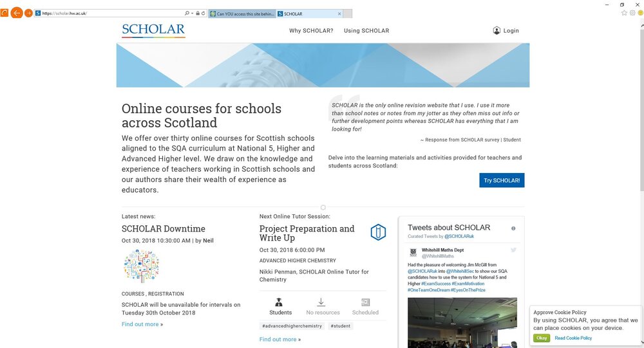Accept cookies with the Okay button
This screenshot has height=348, width=644.
[x=542, y=338]
